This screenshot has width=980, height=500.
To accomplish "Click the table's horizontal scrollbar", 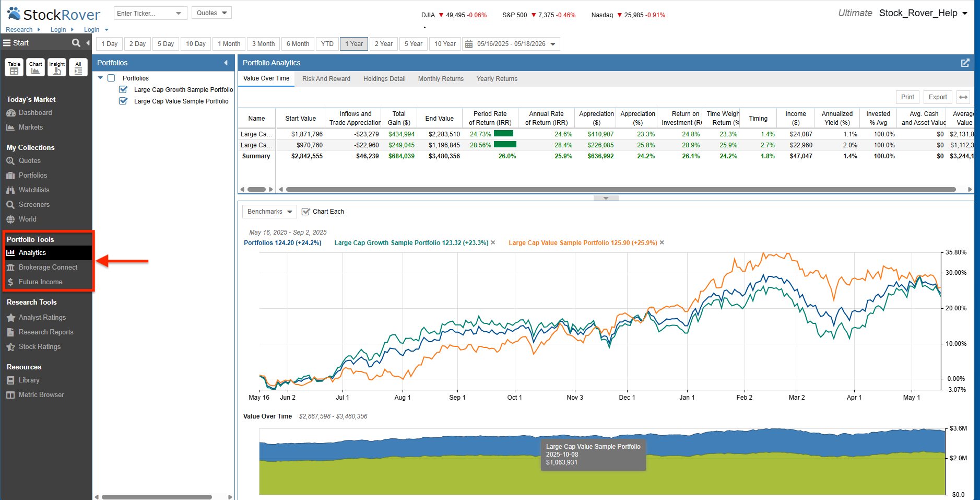I will [621, 190].
